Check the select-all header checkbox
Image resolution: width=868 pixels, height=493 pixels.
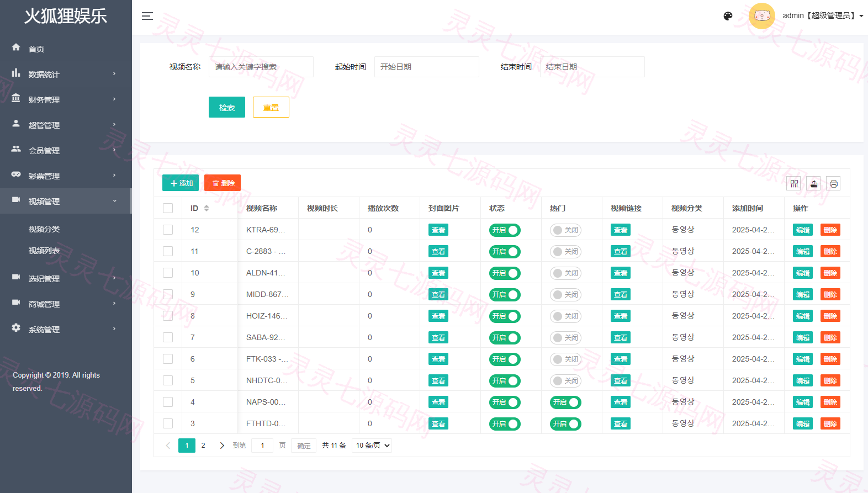pyautogui.click(x=168, y=208)
